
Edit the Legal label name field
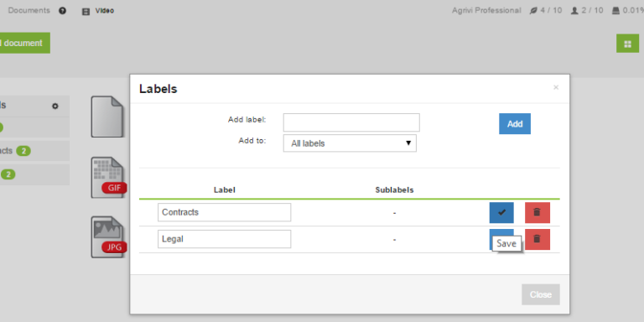[224, 239]
